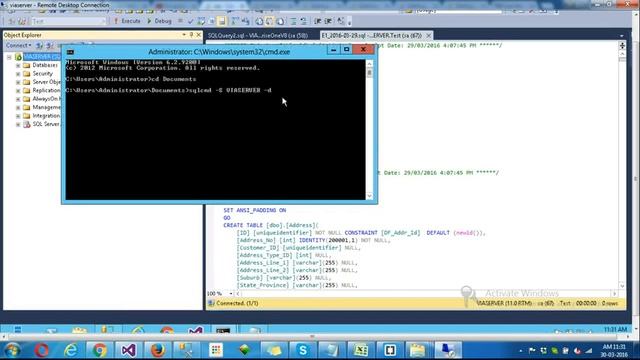This screenshot has width=640, height=360.
Task: Click the cmd window scroll down arrow
Action: click(369, 196)
